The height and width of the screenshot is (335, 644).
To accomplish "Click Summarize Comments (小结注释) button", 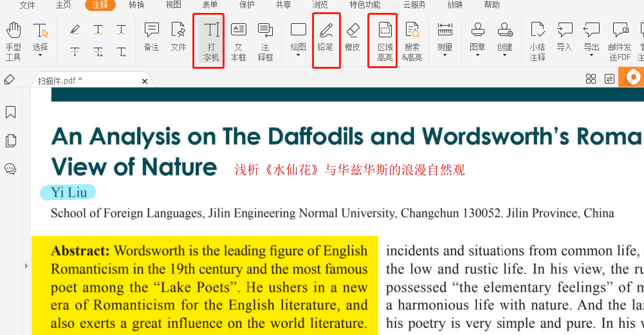I will [537, 41].
